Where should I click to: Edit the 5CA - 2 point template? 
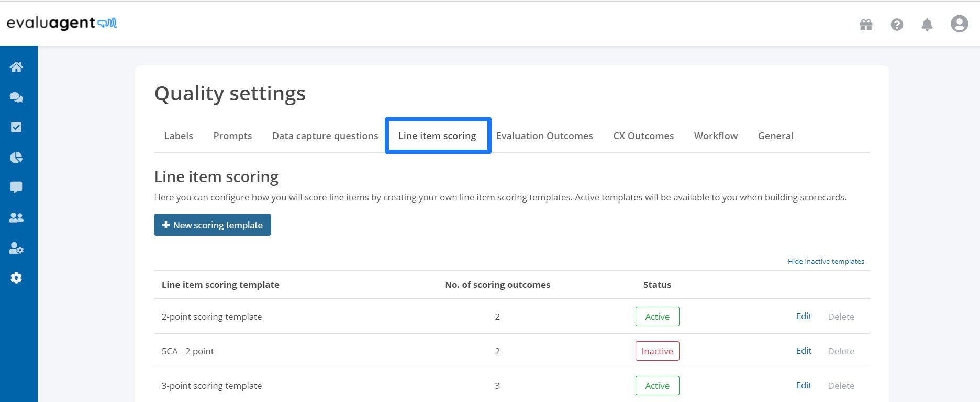(x=804, y=351)
